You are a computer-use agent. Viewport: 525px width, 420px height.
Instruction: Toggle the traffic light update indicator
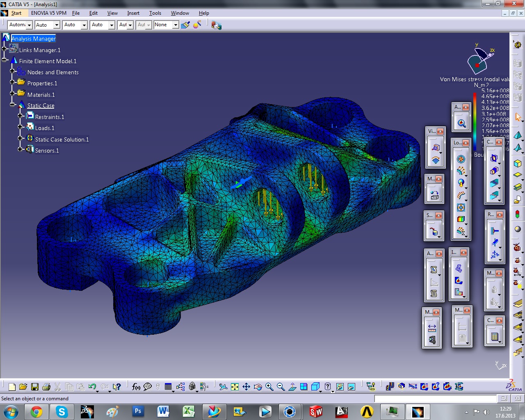[518, 214]
